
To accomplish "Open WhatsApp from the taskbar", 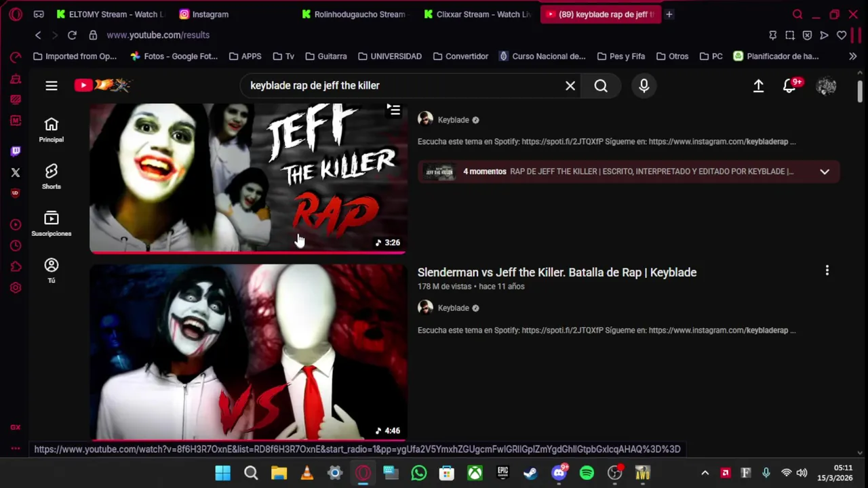I will [418, 473].
